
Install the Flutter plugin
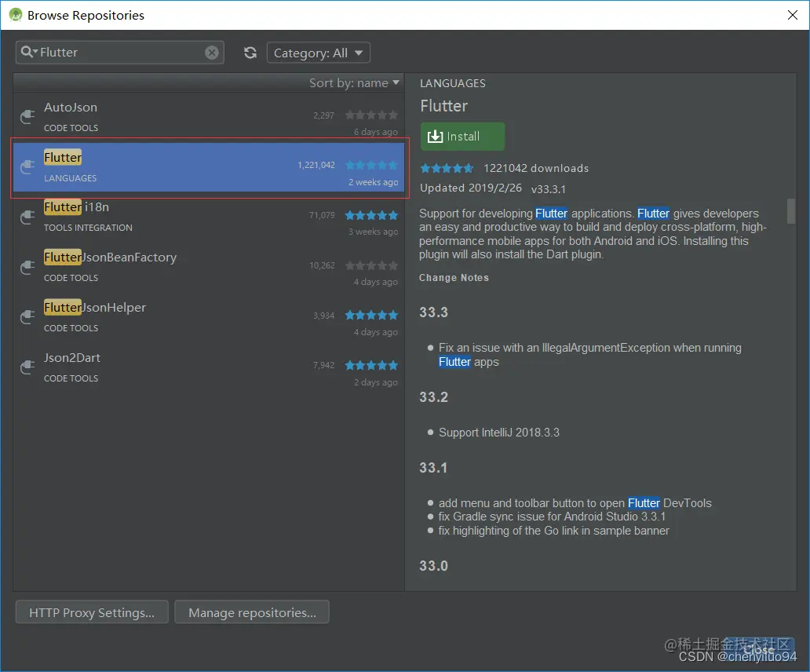[x=462, y=137]
